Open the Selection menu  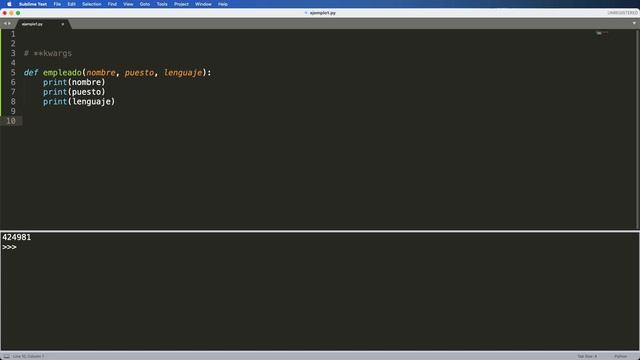click(91, 4)
